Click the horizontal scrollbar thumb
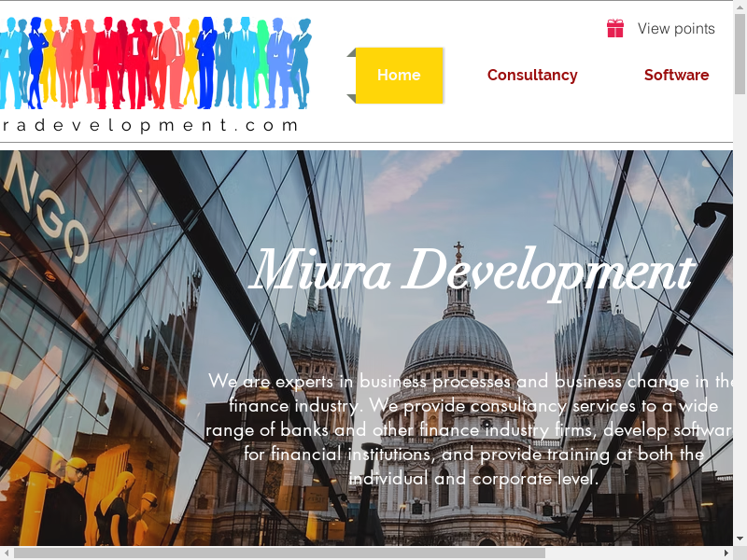 click(x=280, y=553)
